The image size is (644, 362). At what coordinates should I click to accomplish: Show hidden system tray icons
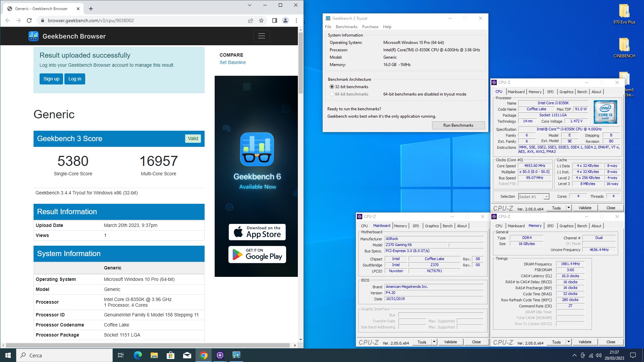point(574,355)
